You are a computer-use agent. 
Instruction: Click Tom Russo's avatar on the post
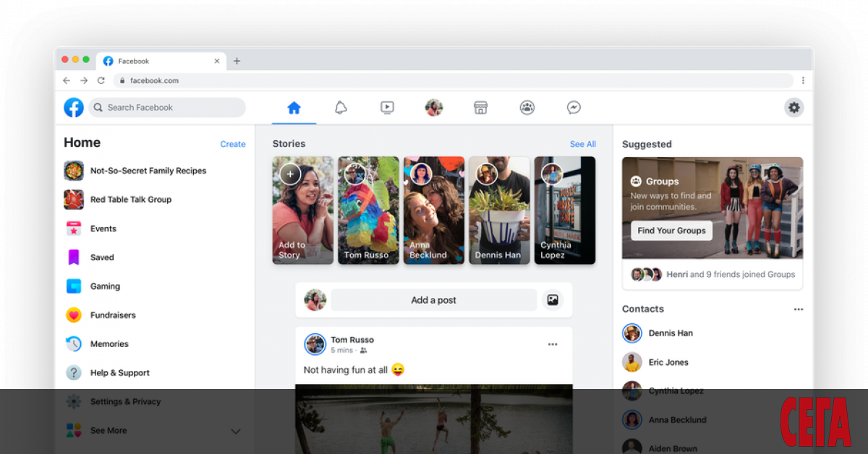(x=315, y=344)
